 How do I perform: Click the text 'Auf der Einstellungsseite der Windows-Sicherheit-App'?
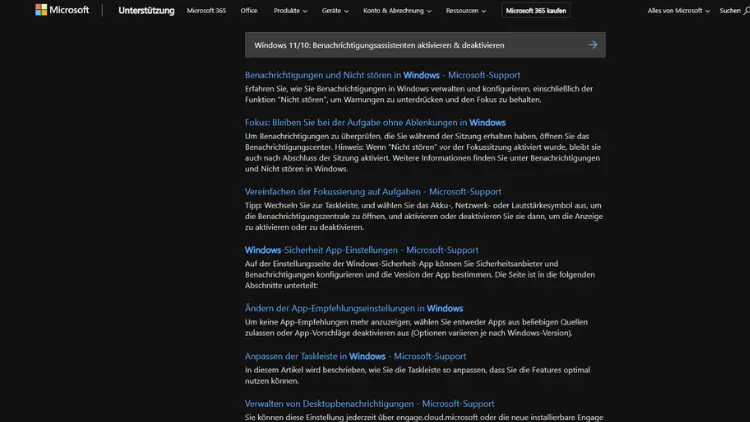point(340,264)
